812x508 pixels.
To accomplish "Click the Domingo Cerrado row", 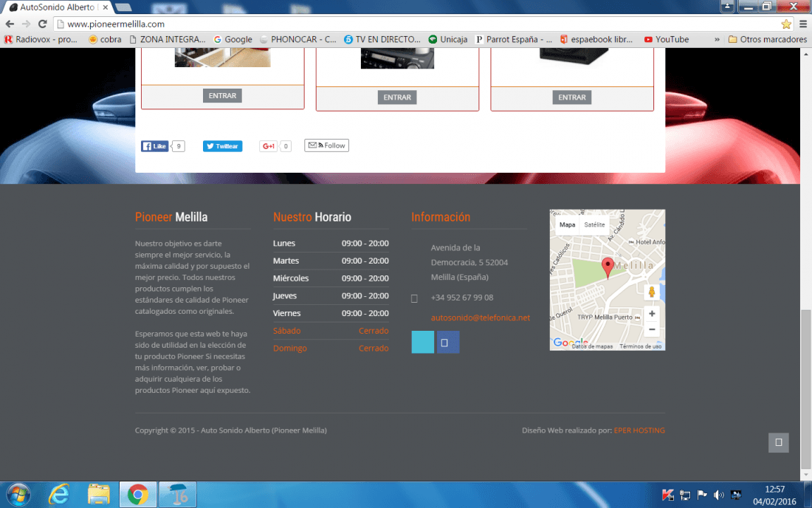I will pos(331,348).
